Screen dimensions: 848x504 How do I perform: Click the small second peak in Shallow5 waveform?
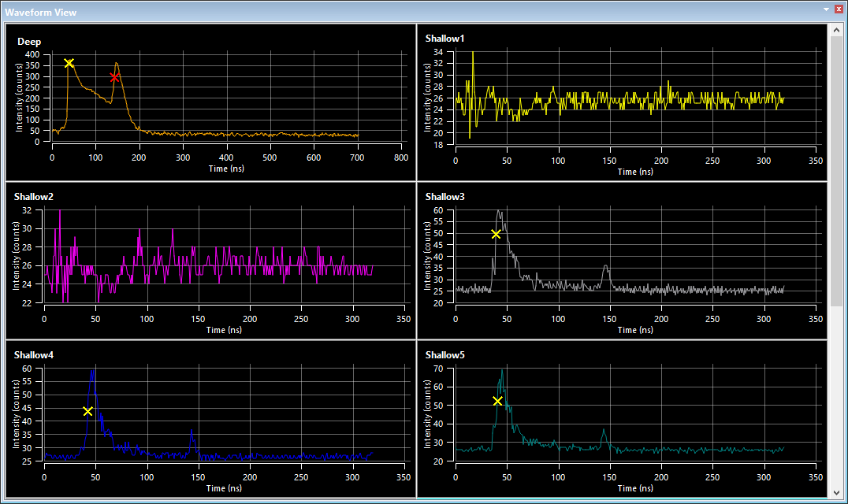click(604, 431)
